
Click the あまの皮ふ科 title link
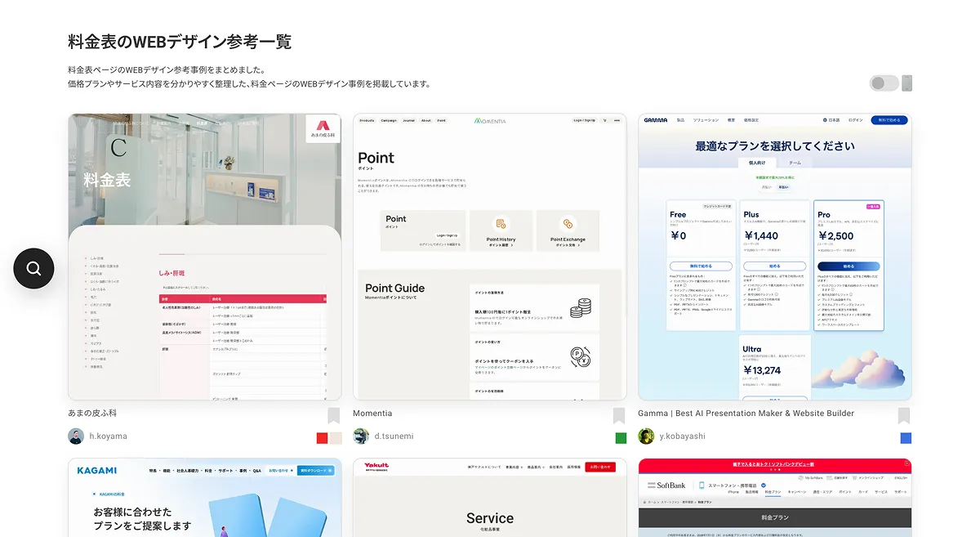point(92,414)
